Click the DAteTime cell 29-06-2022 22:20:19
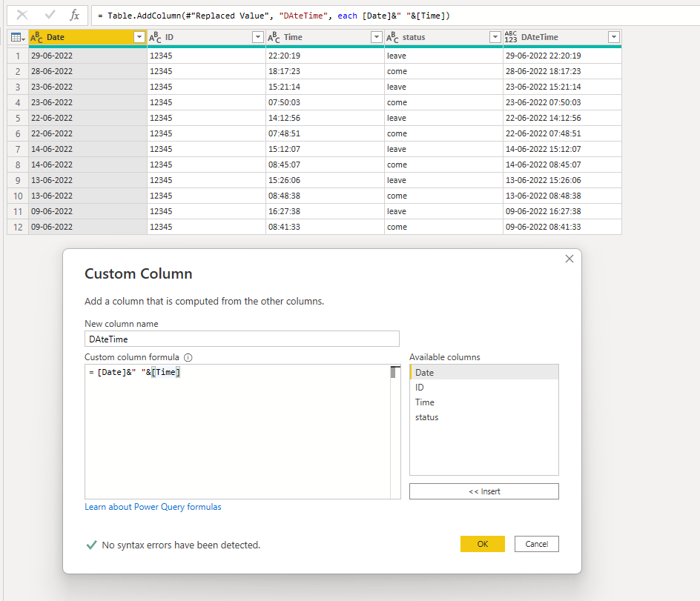The width and height of the screenshot is (700, 601). click(562, 56)
